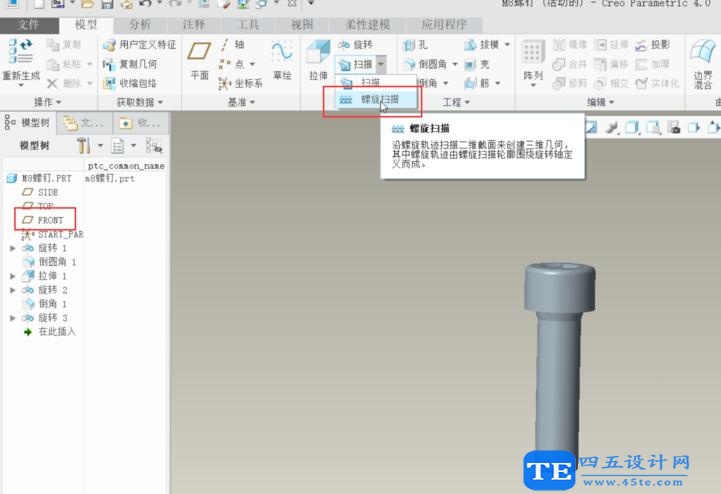The height and width of the screenshot is (494, 721).
Task: Click the 投影 (Project) tool
Action: 652,45
